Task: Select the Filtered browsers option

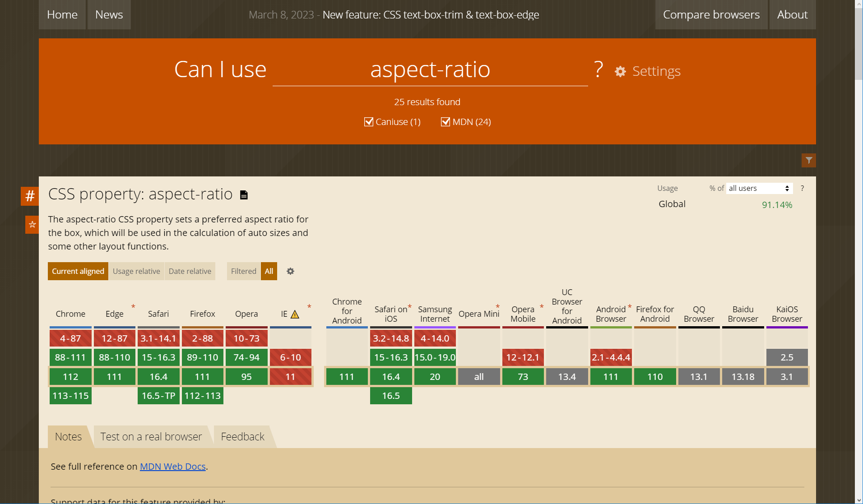Action: click(x=244, y=271)
